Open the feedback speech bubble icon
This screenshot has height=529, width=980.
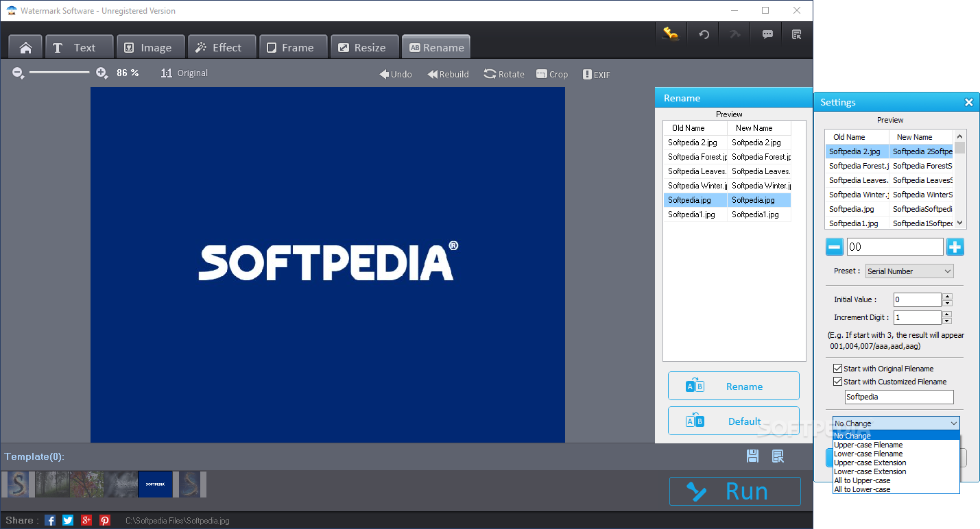[x=767, y=34]
